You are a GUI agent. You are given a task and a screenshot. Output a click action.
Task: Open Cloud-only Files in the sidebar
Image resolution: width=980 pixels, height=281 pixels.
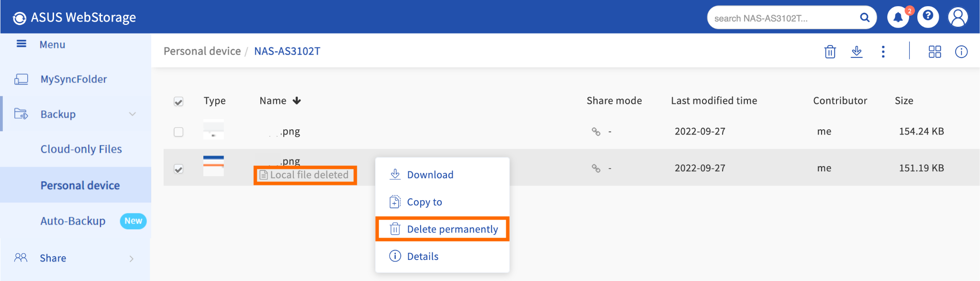click(81, 149)
